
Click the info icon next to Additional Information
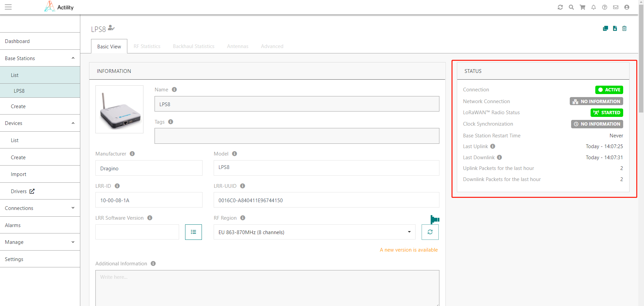(x=153, y=264)
